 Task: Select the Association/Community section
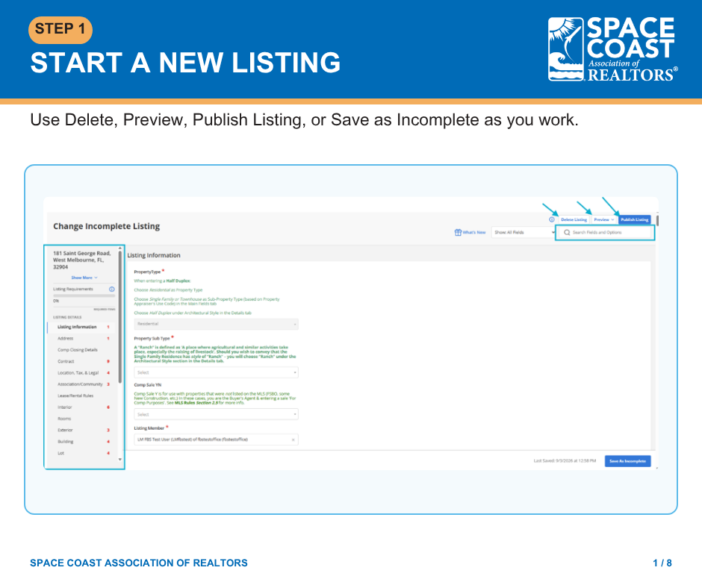tap(81, 384)
